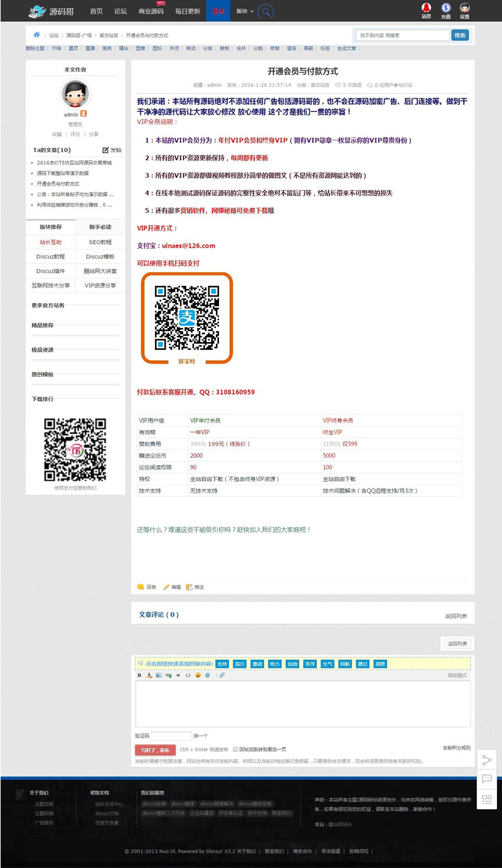The image size is (502, 868).
Task: Focus the 验证码 captcha input
Action: click(171, 736)
